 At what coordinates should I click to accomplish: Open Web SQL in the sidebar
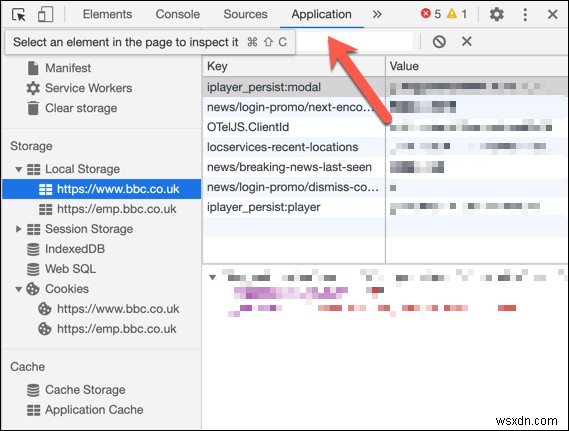point(70,269)
